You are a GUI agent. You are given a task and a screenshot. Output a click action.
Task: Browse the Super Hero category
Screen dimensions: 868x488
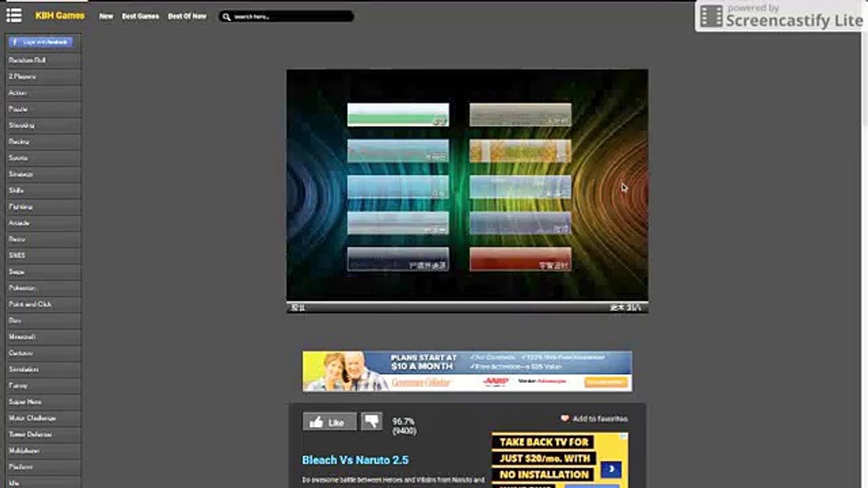tap(43, 402)
